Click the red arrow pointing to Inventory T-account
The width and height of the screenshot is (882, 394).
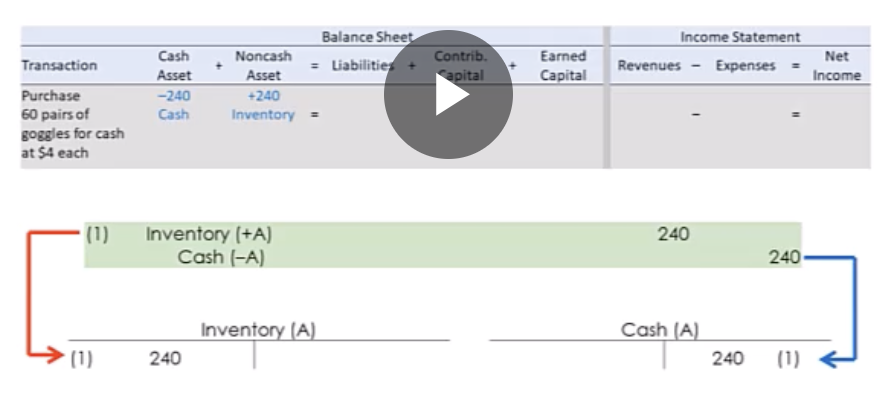point(46,296)
